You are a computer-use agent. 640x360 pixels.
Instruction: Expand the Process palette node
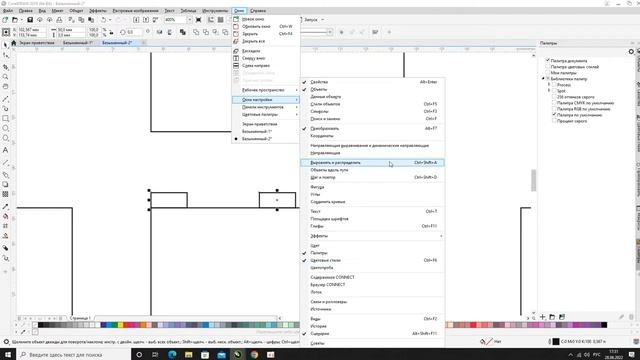click(x=549, y=85)
